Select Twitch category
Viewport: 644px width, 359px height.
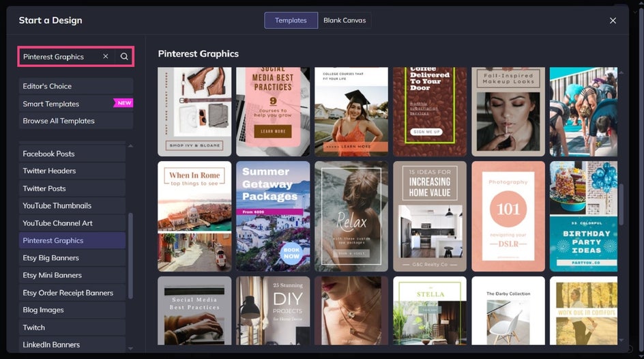[x=72, y=328]
